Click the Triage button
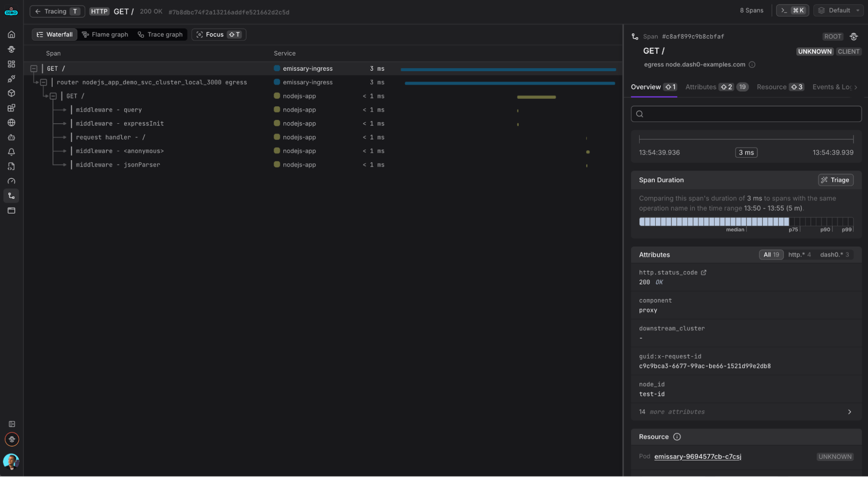Image resolution: width=868 pixels, height=477 pixels. pos(835,180)
